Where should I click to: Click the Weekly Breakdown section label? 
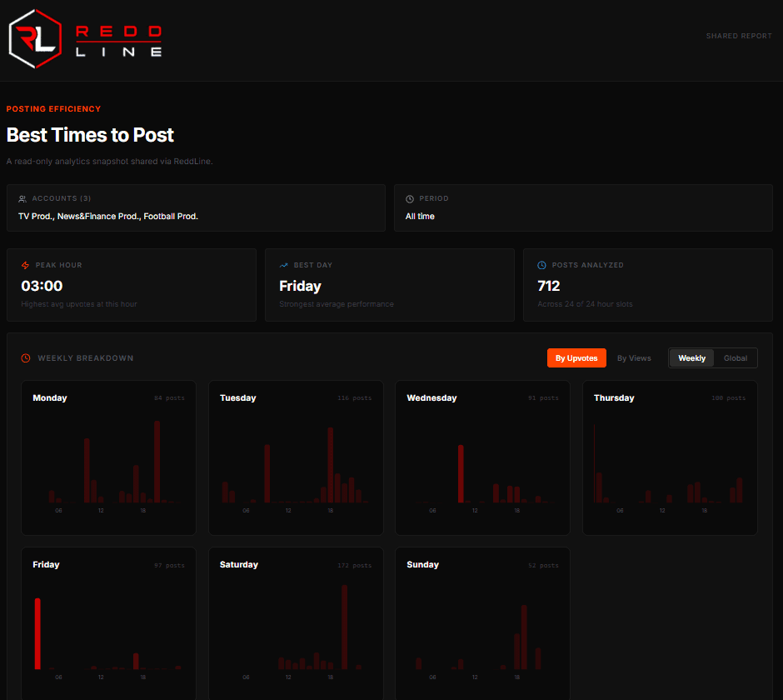coord(86,358)
